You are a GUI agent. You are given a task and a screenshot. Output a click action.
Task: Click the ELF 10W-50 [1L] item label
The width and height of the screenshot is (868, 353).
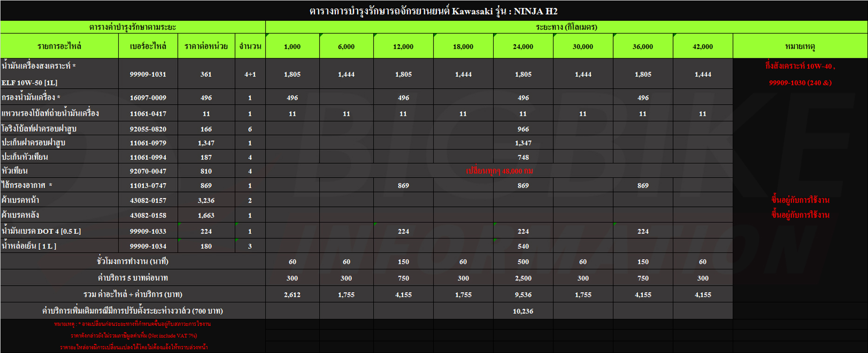point(30,83)
